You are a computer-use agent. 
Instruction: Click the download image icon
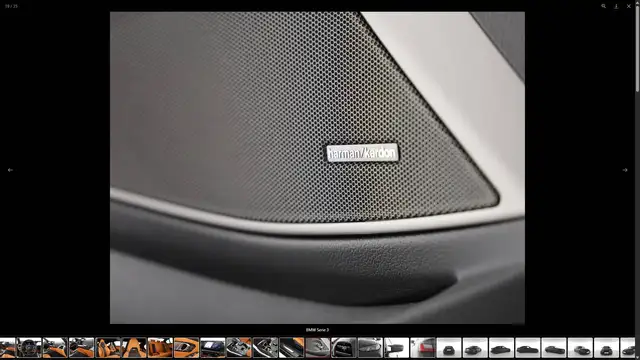[x=616, y=6]
